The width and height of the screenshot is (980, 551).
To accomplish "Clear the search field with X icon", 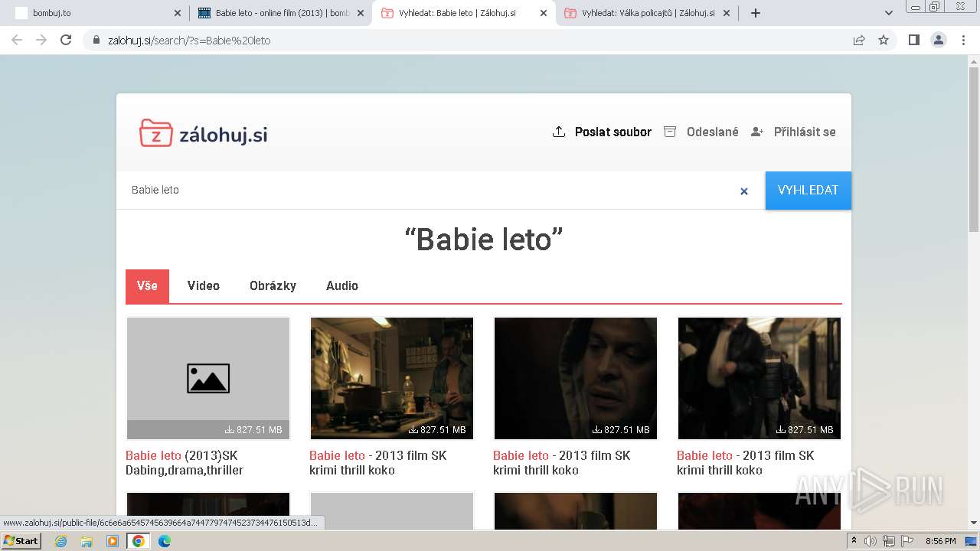I will coord(743,191).
